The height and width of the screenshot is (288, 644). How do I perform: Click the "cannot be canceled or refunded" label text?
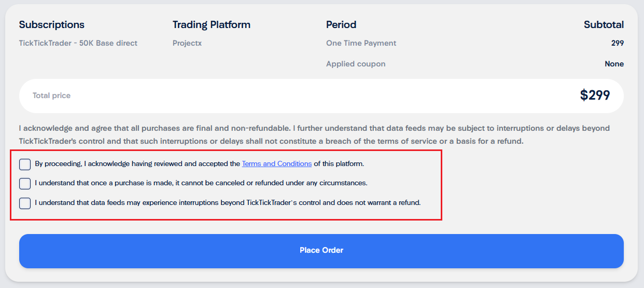(201, 183)
